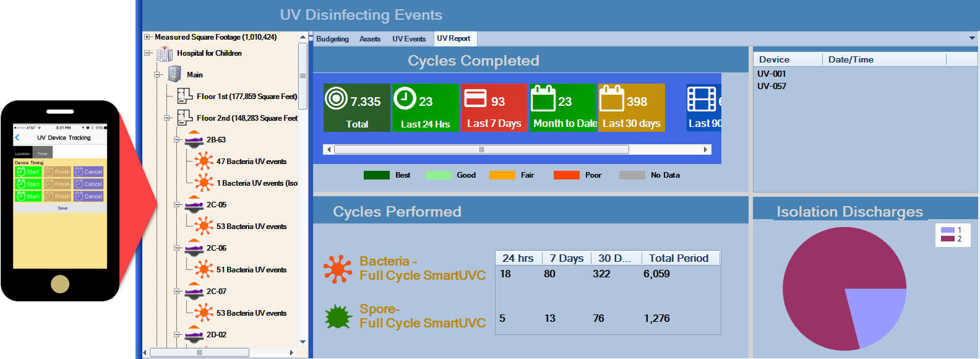Image resolution: width=980 pixels, height=359 pixels.
Task: Collapse the Floor 2nd tree node
Action: tap(167, 118)
